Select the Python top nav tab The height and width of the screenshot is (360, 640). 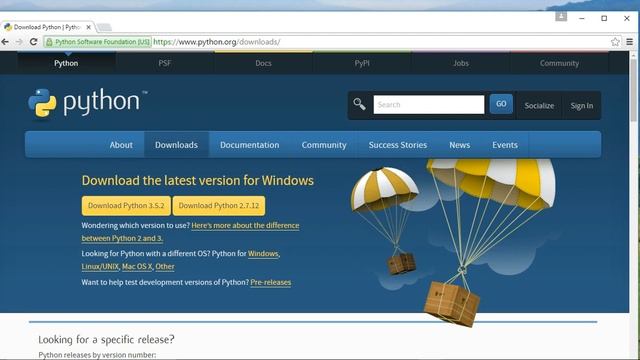66,63
